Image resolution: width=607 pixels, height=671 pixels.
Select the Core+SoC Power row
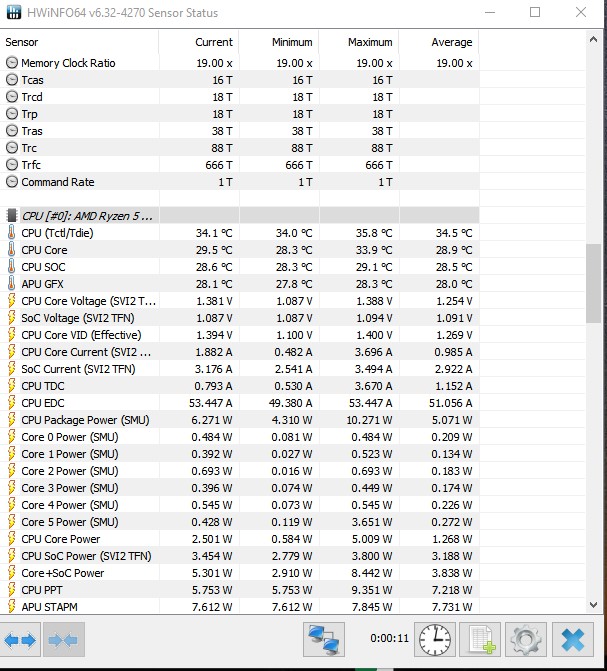pyautogui.click(x=239, y=573)
